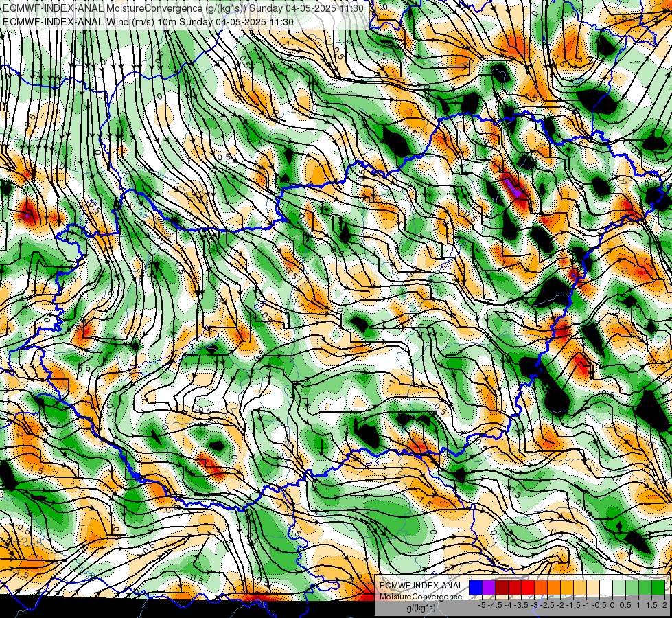672x618 pixels.
Task: Click the purple legend color swatch
Action: (489, 587)
